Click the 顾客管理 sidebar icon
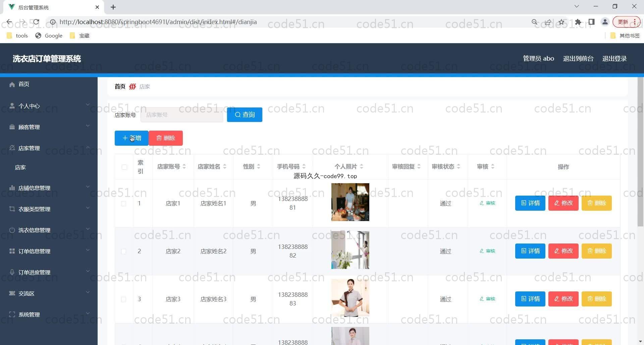This screenshot has height=345, width=644. [x=12, y=127]
